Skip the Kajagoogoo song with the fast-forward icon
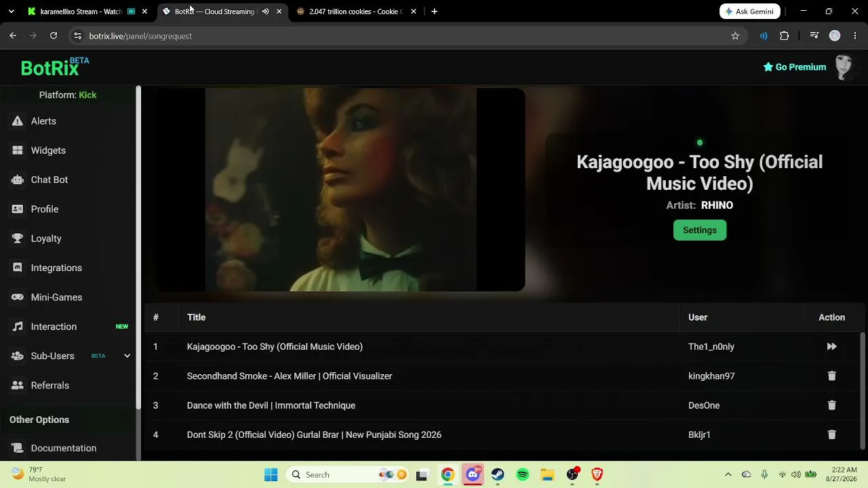The width and height of the screenshot is (868, 488). [x=831, y=346]
